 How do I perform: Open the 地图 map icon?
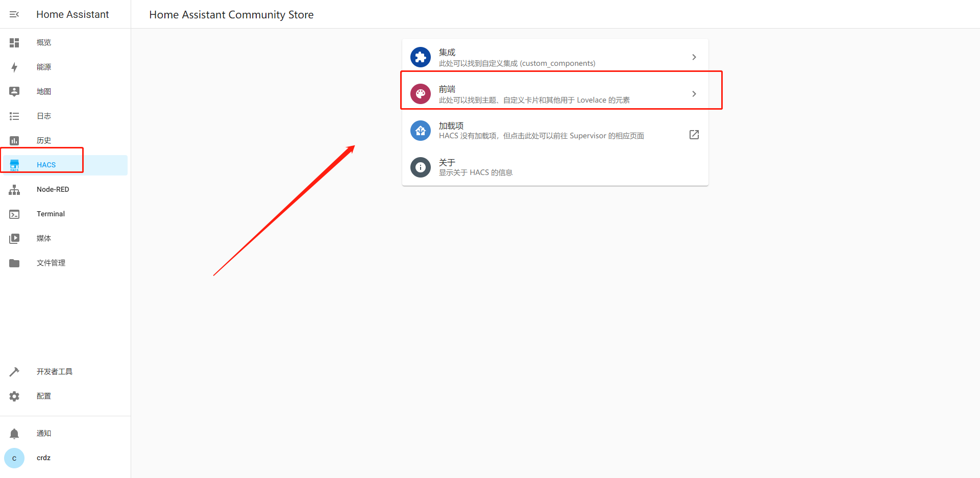coord(14,92)
